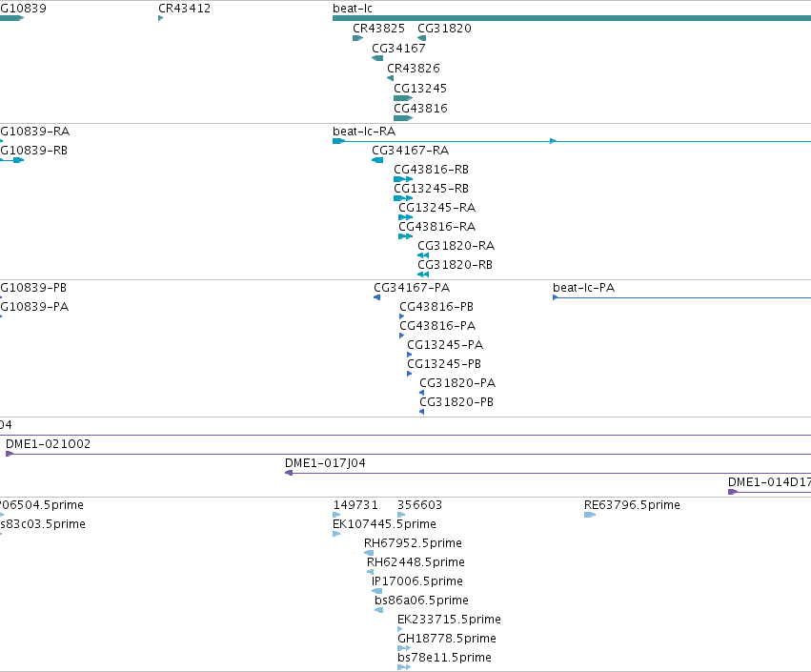Click the CG31820-PA protein marker
This screenshot has height=672, width=811.
point(421,393)
